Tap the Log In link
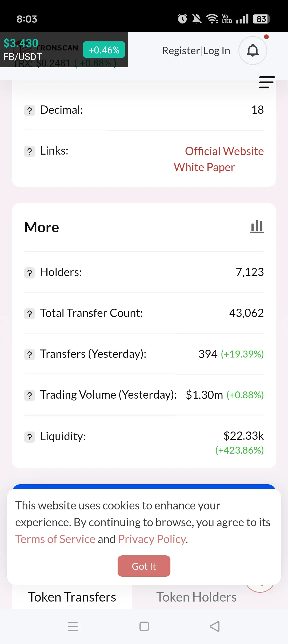 coord(217,50)
